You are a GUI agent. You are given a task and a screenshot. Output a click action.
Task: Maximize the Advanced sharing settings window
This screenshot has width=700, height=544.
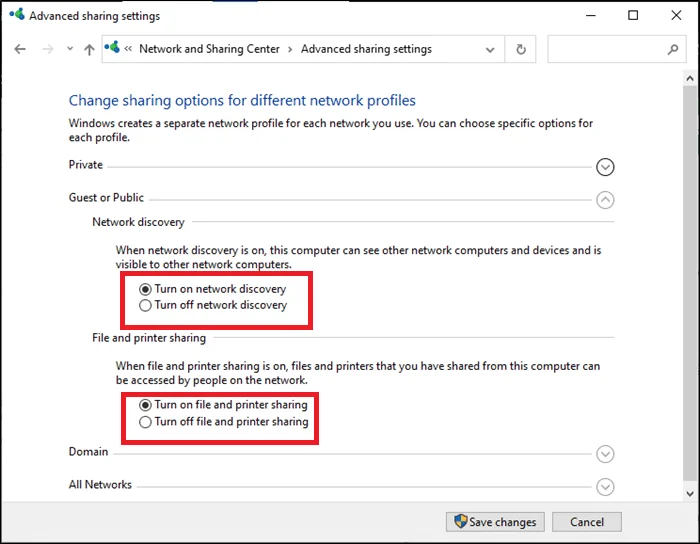(x=633, y=15)
